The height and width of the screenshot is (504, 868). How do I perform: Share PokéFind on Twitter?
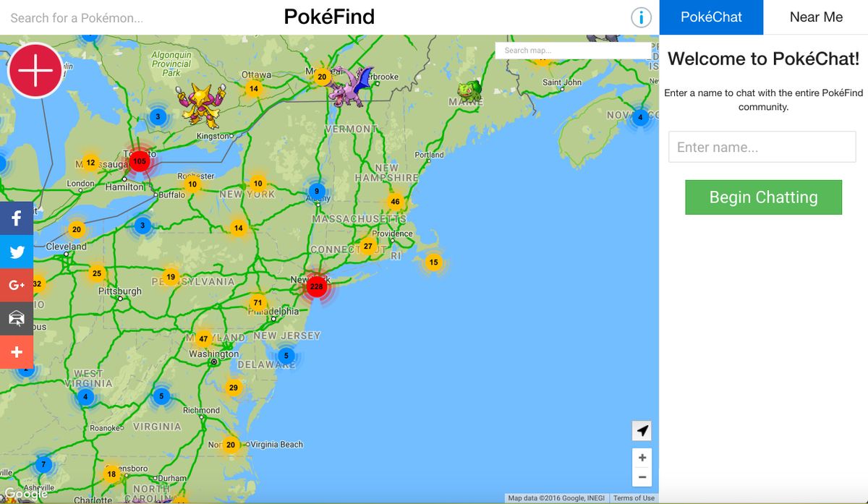tap(17, 252)
